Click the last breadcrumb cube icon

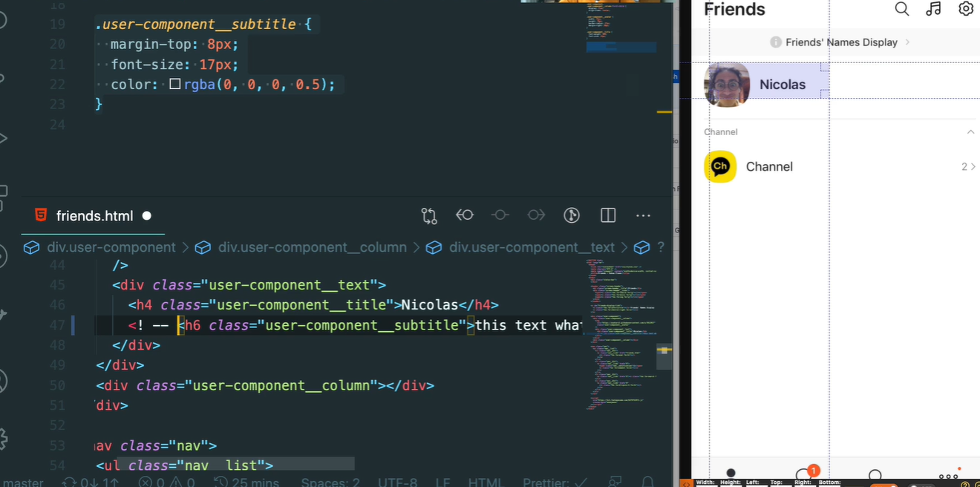point(642,247)
